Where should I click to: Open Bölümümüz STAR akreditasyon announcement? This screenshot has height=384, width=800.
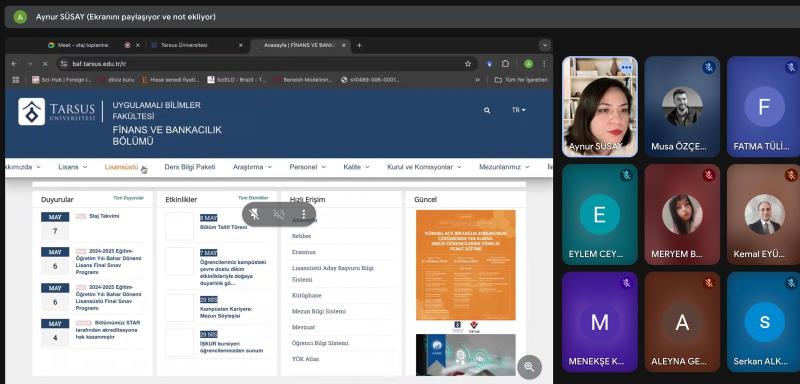[108, 330]
